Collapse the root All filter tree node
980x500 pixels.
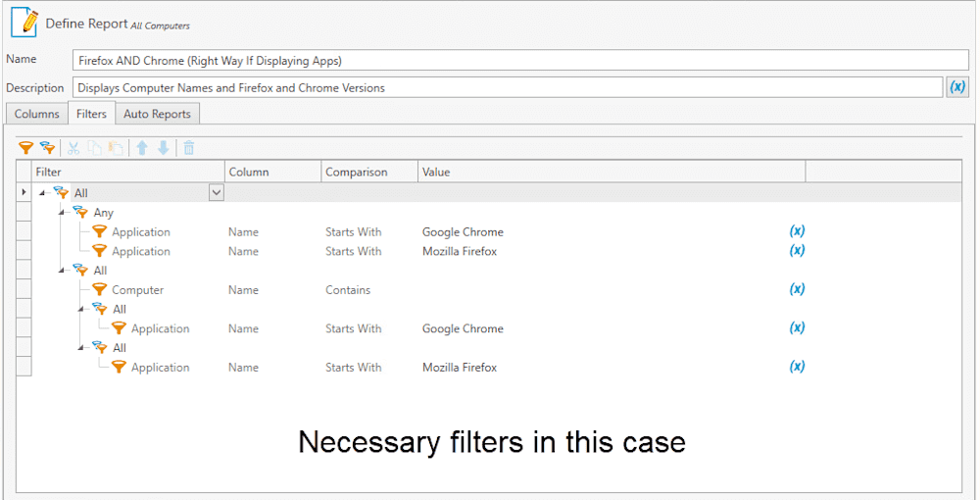tap(42, 193)
